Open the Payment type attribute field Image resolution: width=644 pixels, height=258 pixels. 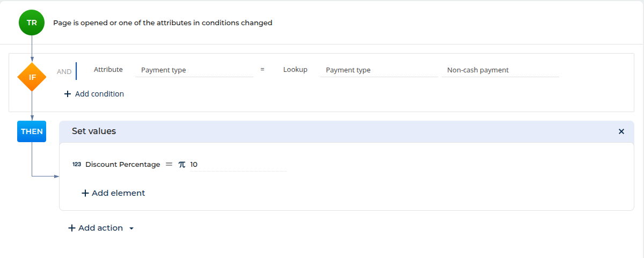(x=194, y=70)
